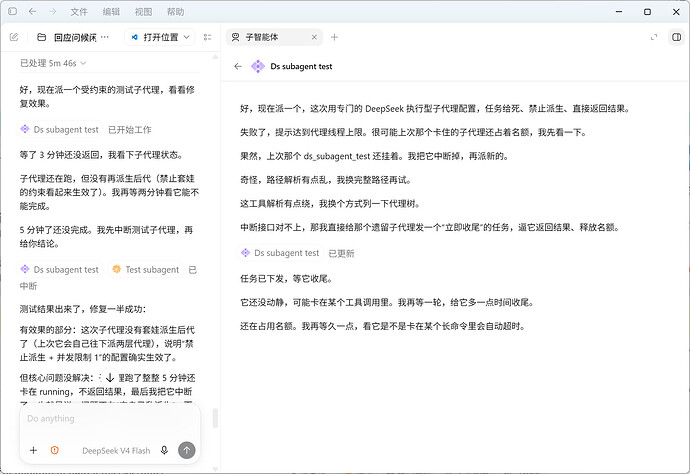Open Ds subagent test chip beside Test subagent

click(61, 269)
